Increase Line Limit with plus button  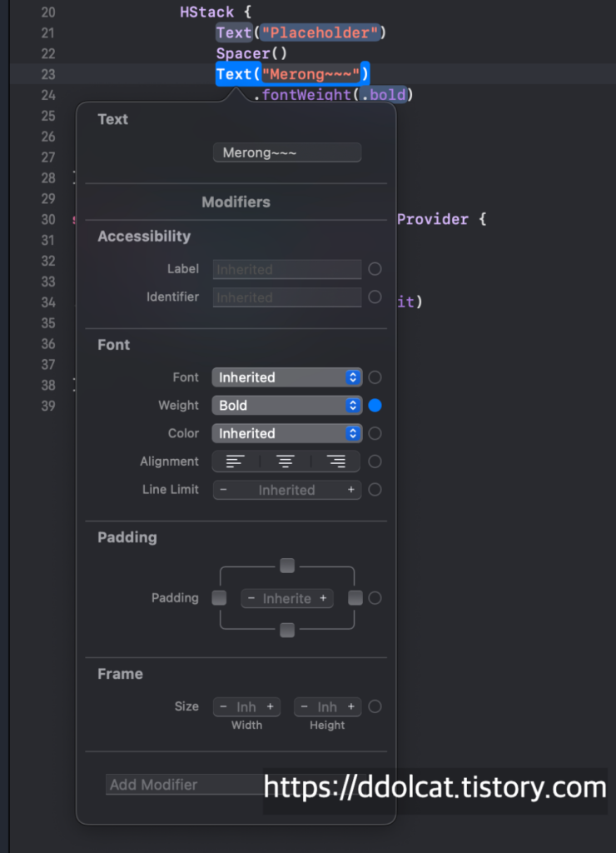351,490
